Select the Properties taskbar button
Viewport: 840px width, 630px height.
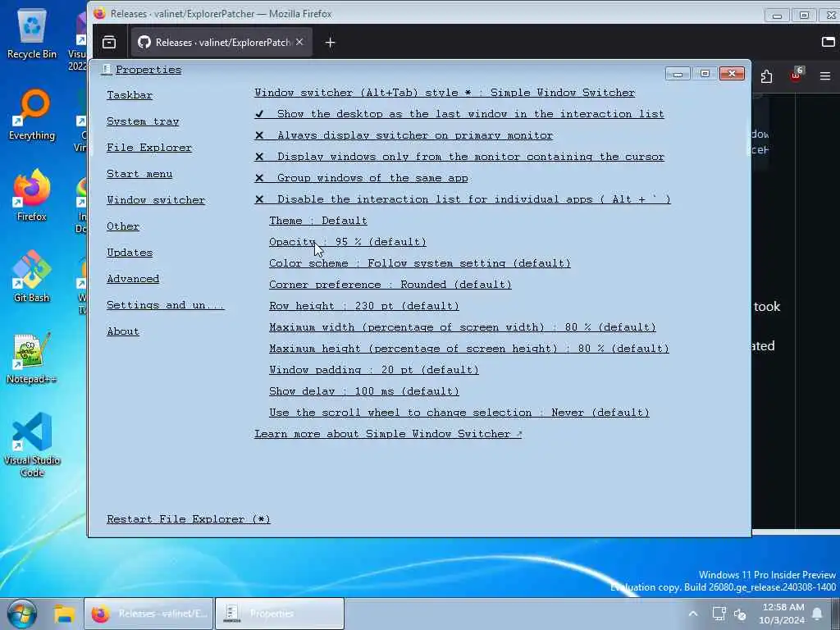point(279,614)
